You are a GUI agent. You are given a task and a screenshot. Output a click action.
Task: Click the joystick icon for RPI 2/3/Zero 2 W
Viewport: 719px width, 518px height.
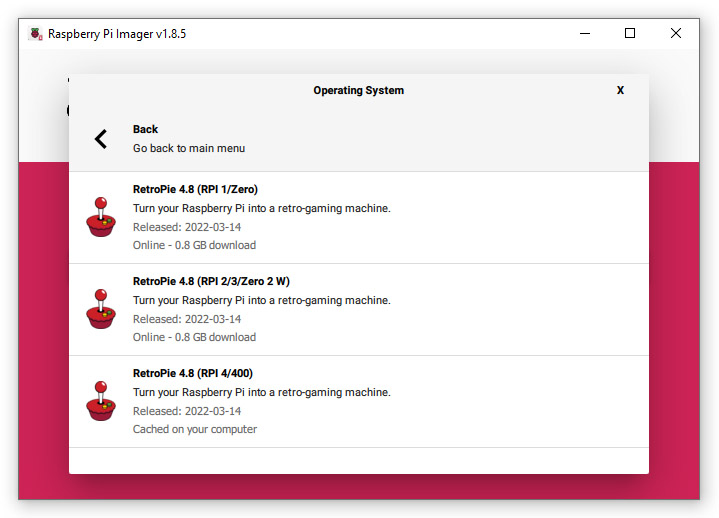pyautogui.click(x=101, y=309)
